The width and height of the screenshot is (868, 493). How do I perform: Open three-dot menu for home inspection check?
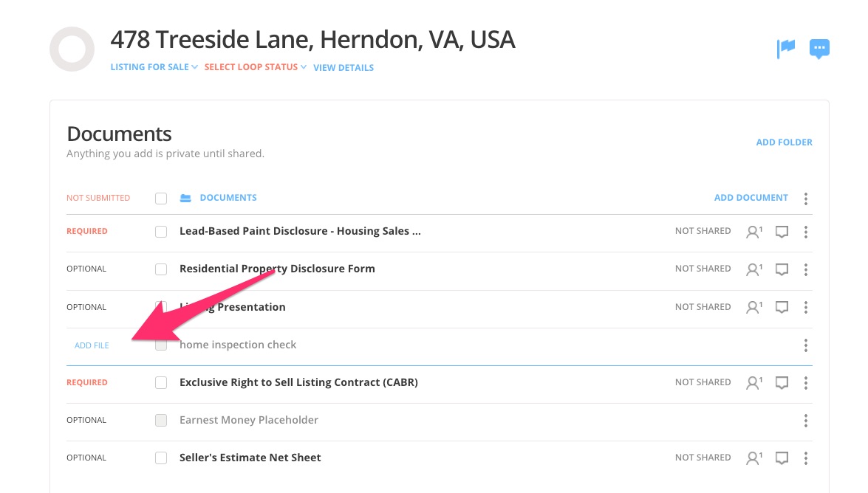pyautogui.click(x=806, y=345)
